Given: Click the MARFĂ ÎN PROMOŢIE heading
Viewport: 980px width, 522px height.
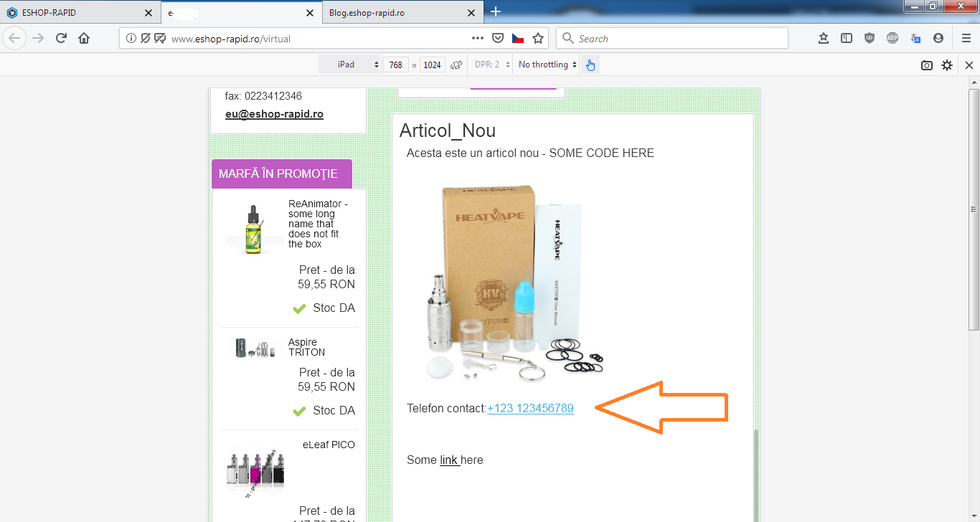Looking at the screenshot, I should coord(278,174).
